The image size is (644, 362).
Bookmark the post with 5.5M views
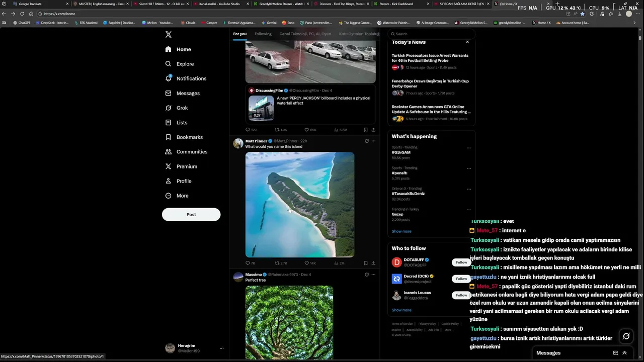pyautogui.click(x=366, y=130)
